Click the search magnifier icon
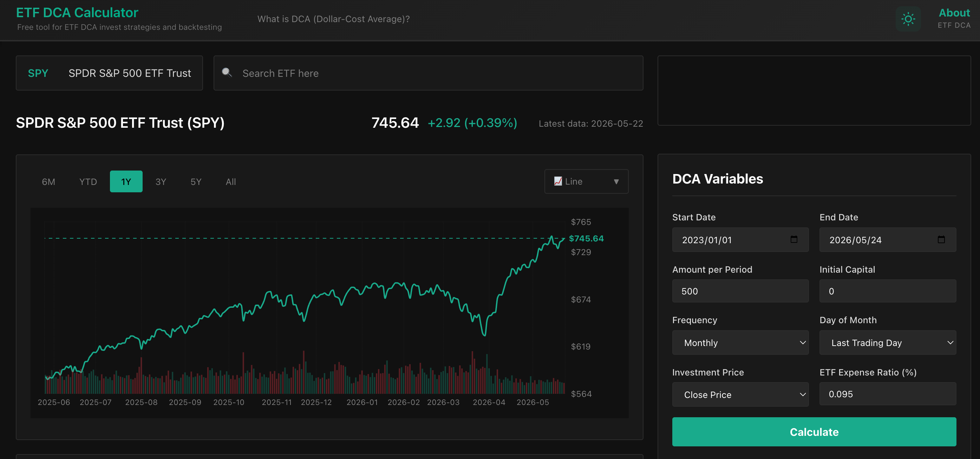This screenshot has width=980, height=459. click(227, 73)
